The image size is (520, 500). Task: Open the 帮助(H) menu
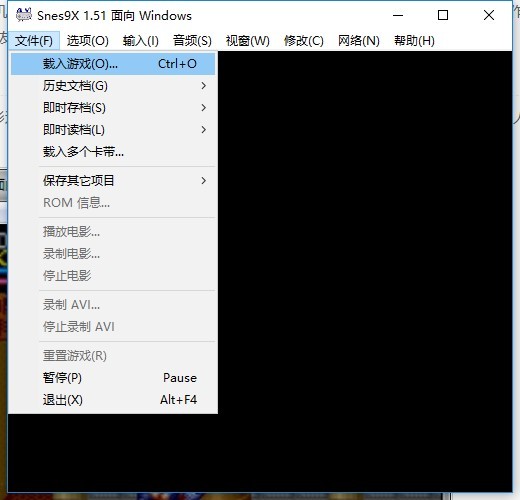tap(414, 41)
